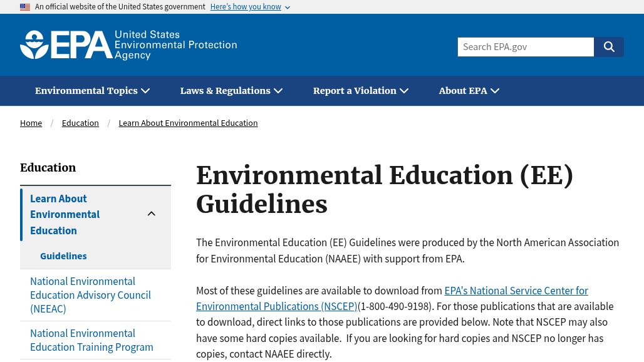
Task: Expand "Here's how you know" banner
Action: click(x=249, y=7)
